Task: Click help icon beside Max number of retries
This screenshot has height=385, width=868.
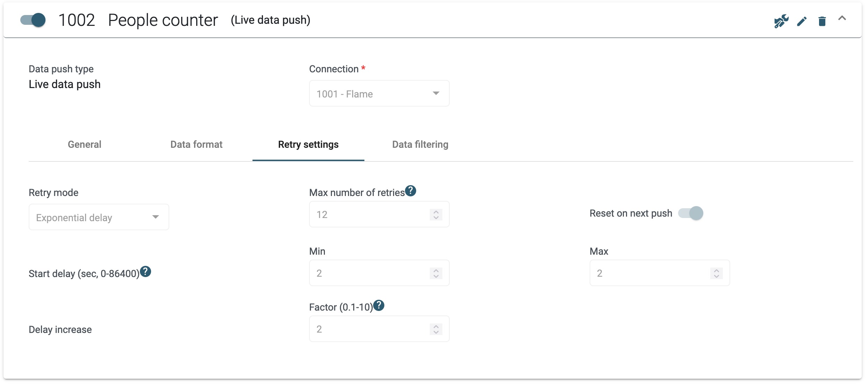Action: 411,191
